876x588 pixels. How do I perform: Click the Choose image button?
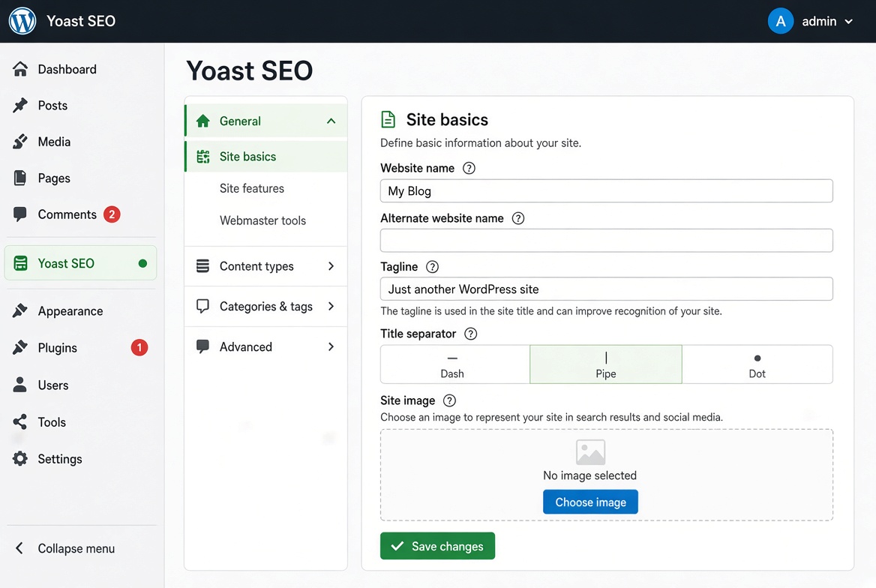[590, 502]
